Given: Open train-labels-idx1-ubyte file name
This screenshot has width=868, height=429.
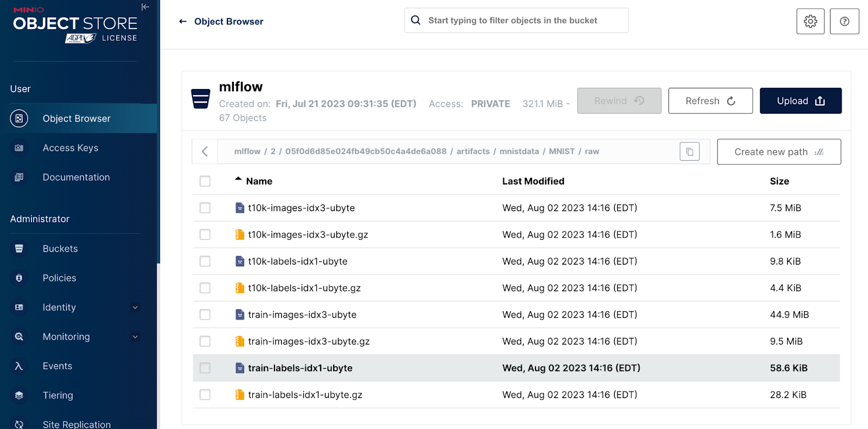Looking at the screenshot, I should point(300,368).
